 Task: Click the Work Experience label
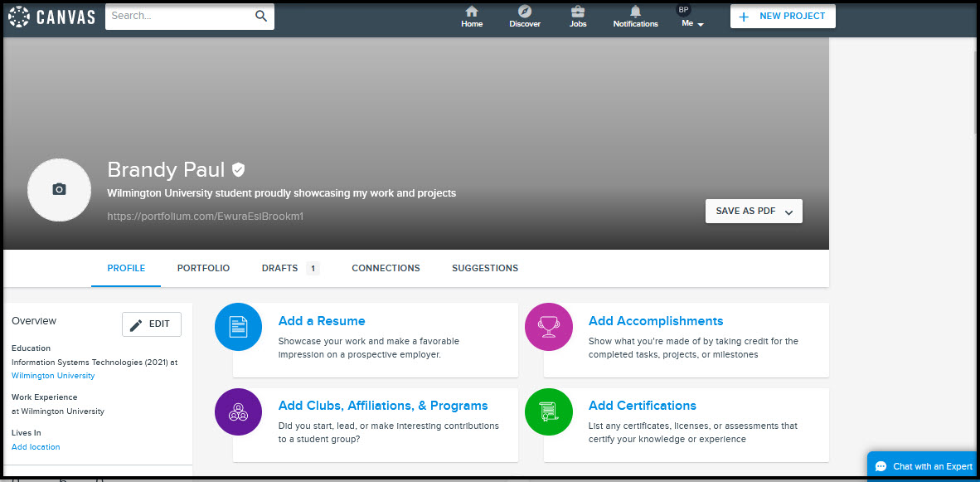(x=45, y=397)
